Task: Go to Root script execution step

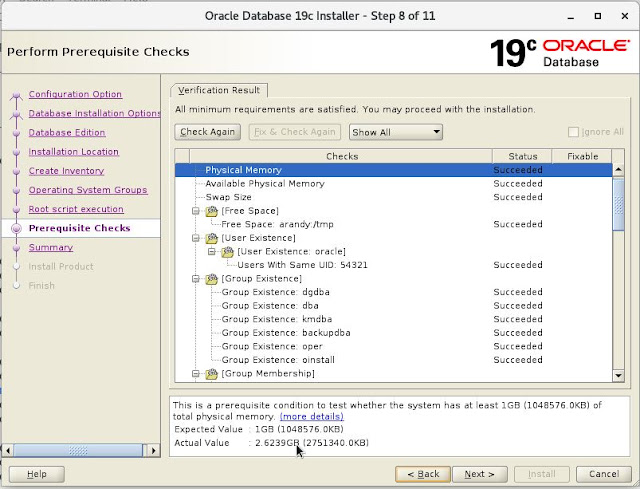Action: pos(76,209)
